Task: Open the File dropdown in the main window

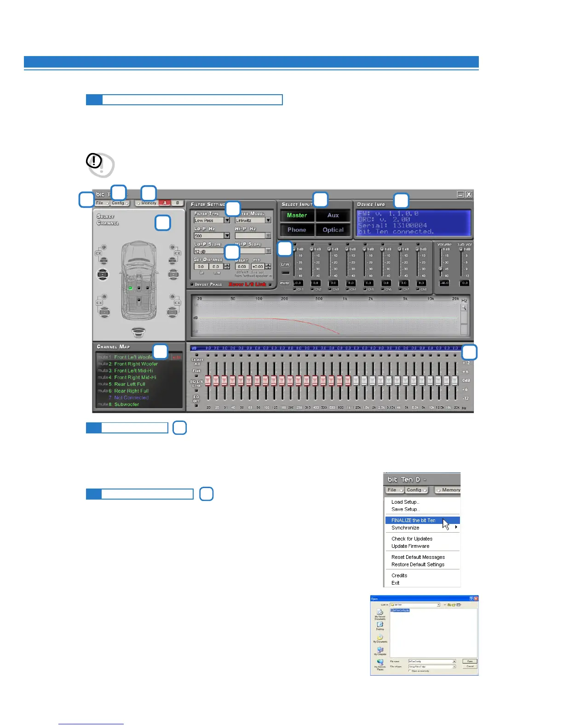Action: (102, 203)
